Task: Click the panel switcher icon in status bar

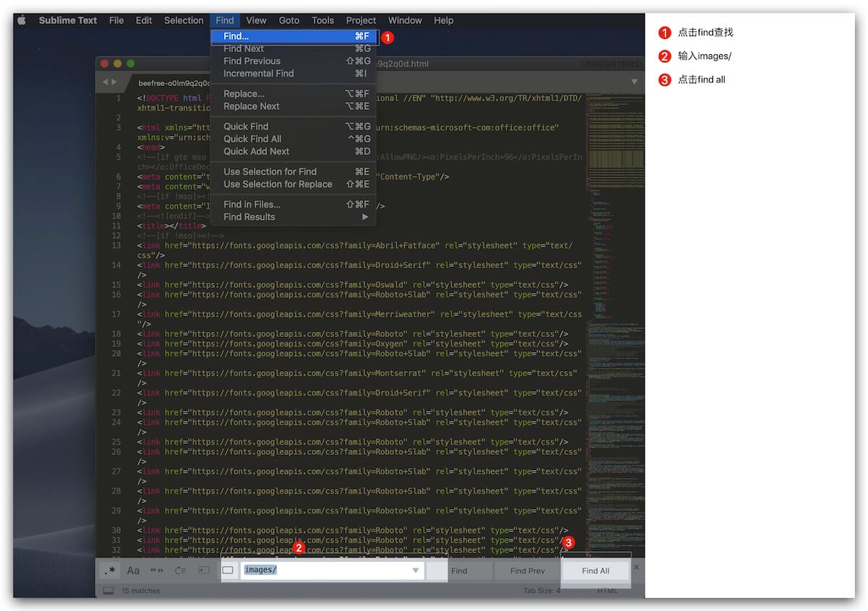Action: point(109,591)
